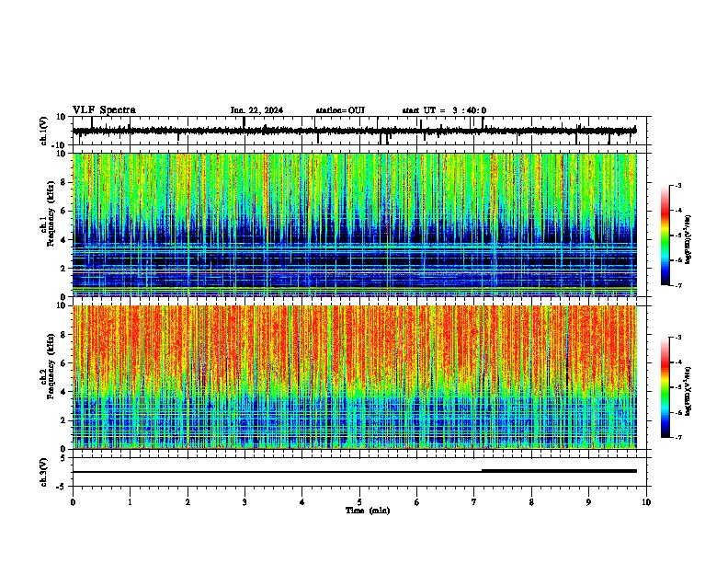Click the time axis tick label "4"
This screenshot has width=728, height=563.
click(302, 502)
